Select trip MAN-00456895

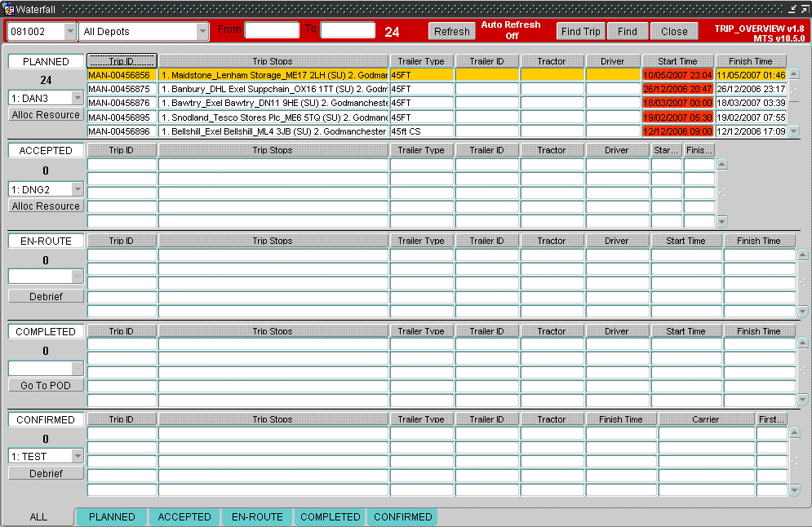coord(122,117)
